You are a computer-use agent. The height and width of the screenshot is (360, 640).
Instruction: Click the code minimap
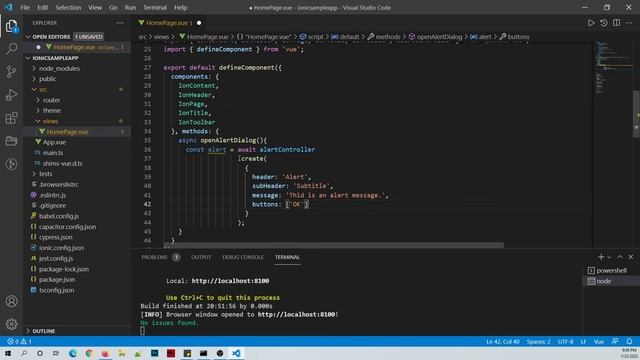[x=612, y=67]
